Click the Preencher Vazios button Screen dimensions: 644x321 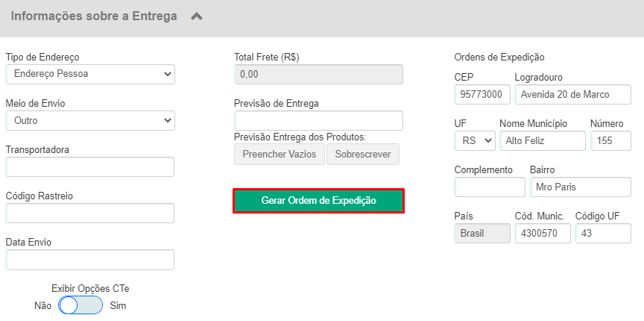pos(280,155)
